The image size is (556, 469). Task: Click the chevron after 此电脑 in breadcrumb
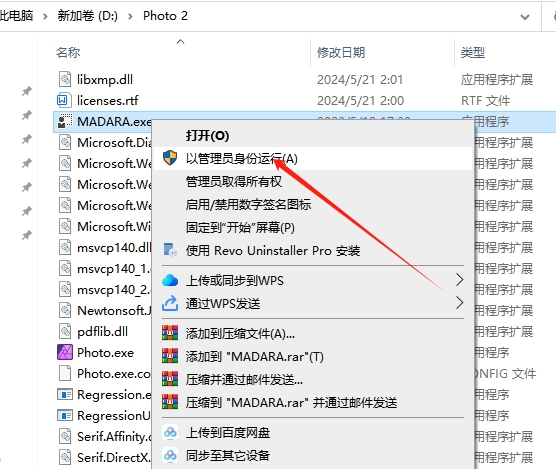pyautogui.click(x=45, y=16)
